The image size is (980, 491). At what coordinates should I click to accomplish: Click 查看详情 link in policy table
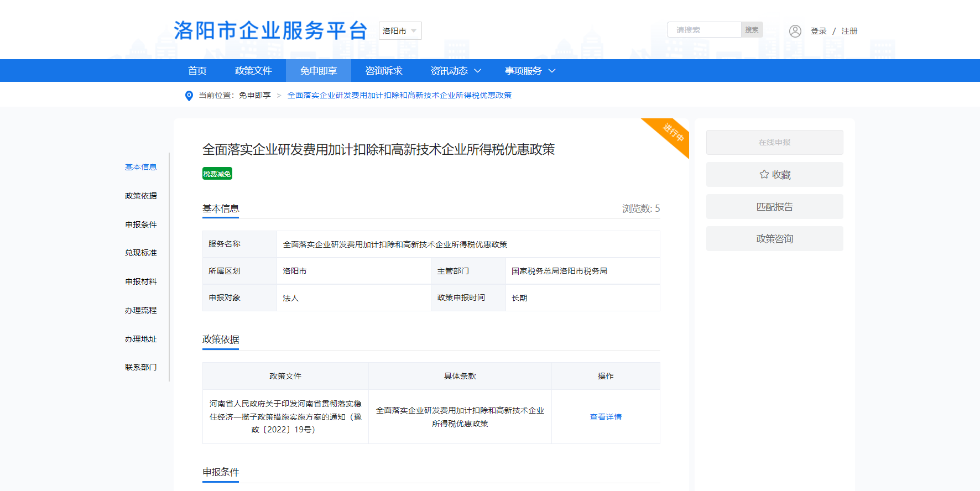[606, 417]
